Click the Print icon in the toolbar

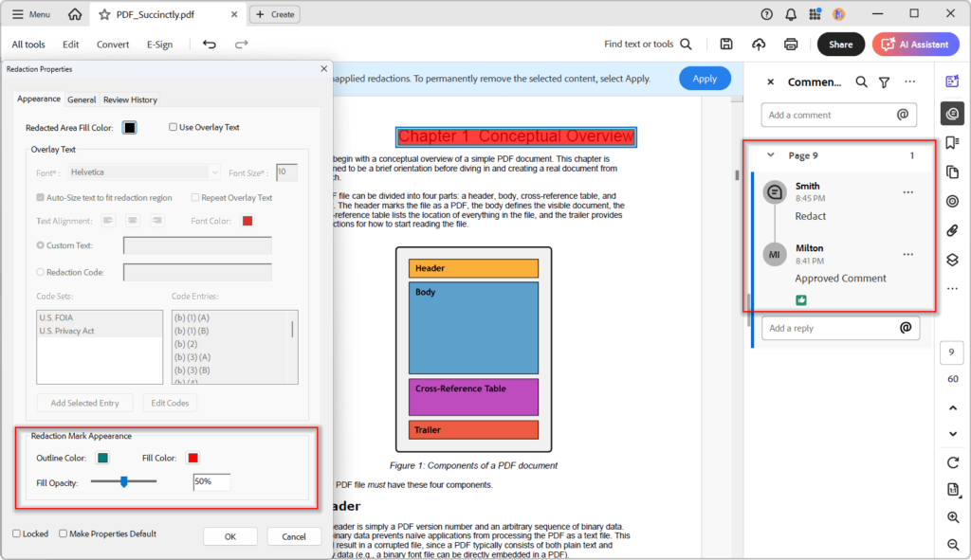pyautogui.click(x=790, y=44)
